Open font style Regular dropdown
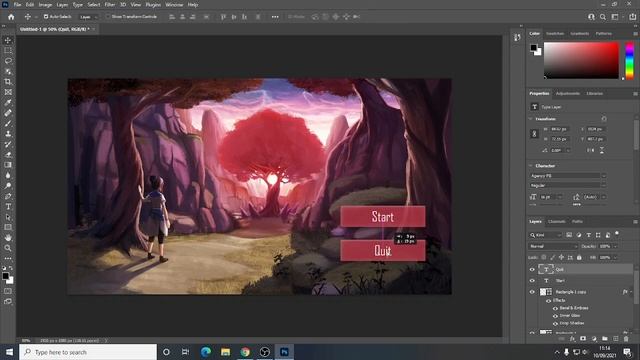Viewport: 640px width, 360px height. (x=567, y=185)
